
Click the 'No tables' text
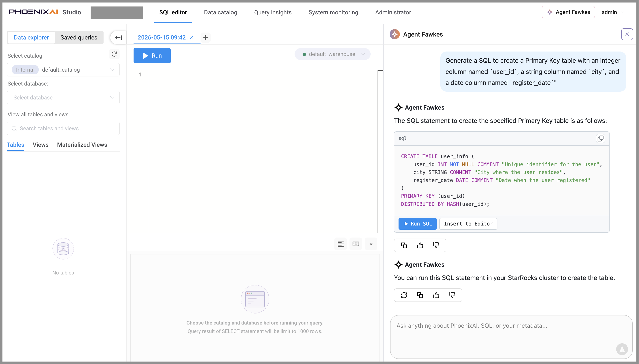[63, 273]
